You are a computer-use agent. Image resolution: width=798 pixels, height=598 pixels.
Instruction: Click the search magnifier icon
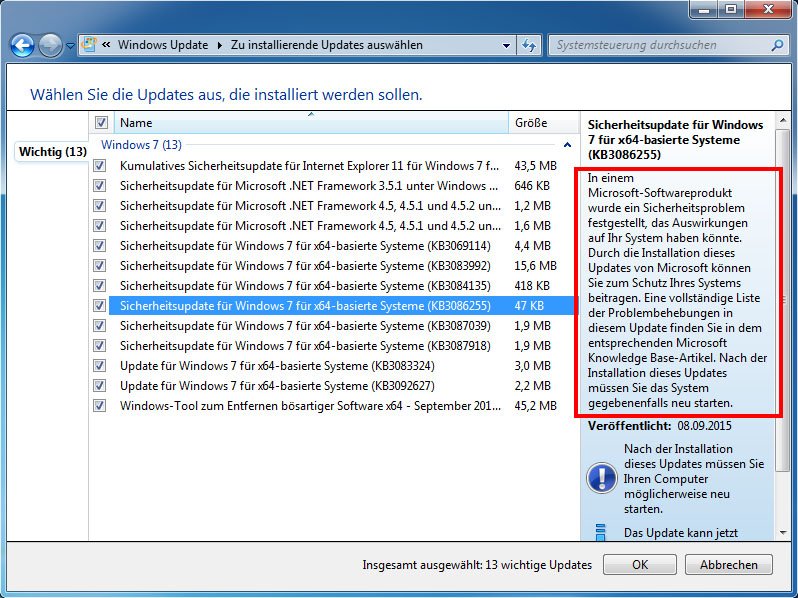coord(776,45)
